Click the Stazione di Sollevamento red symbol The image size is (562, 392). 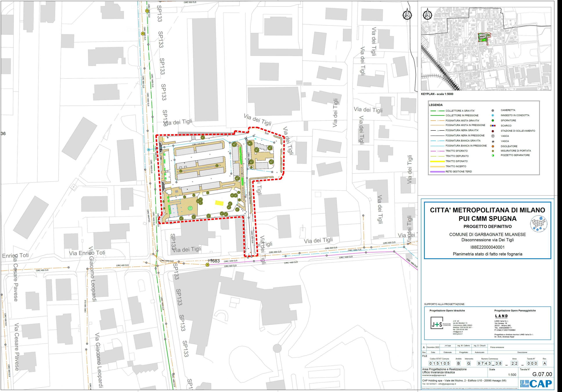click(x=493, y=131)
